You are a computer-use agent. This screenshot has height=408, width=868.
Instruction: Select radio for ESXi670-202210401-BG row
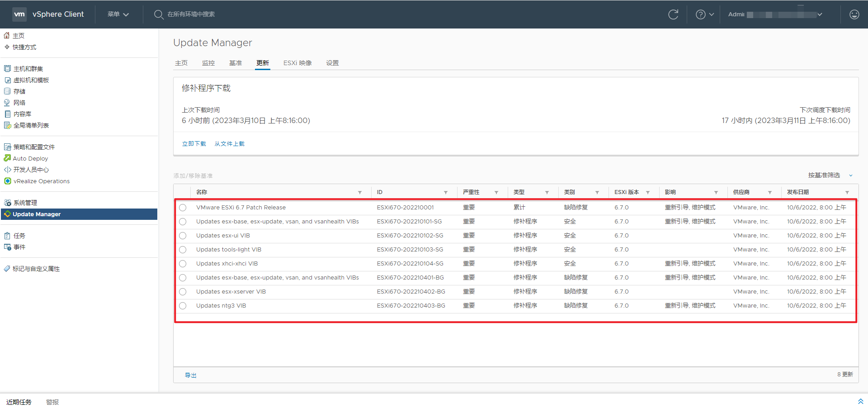pos(183,278)
